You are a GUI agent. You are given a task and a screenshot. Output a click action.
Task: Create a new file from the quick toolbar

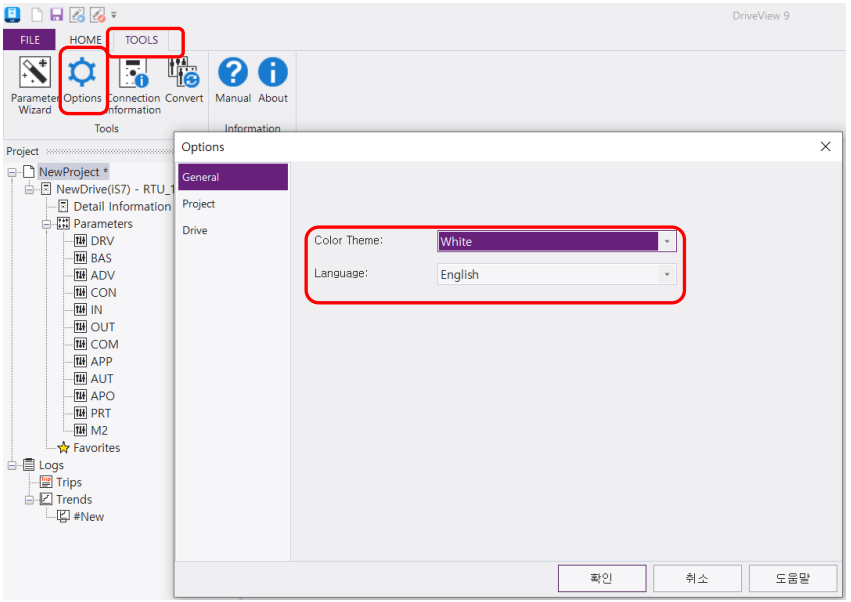pyautogui.click(x=38, y=14)
